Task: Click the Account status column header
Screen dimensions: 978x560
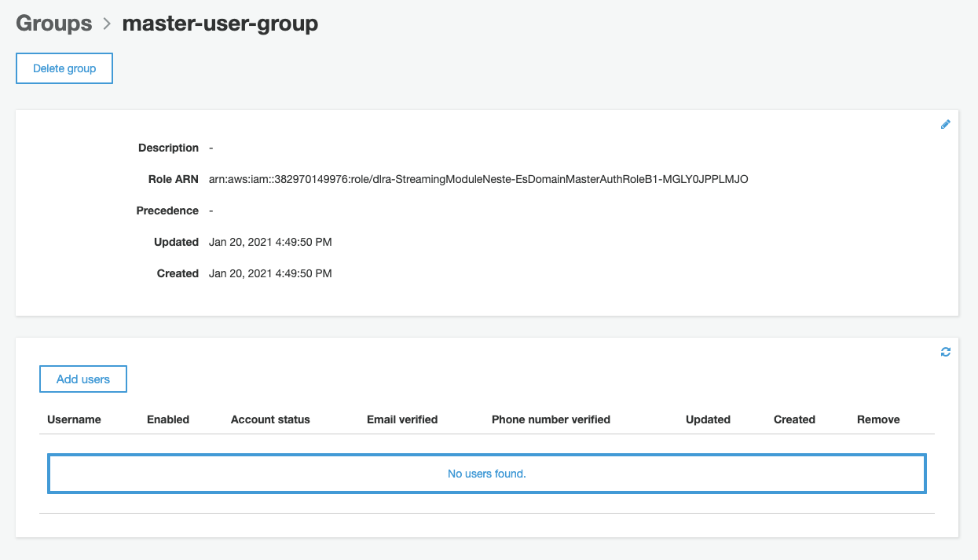Action: 270,419
